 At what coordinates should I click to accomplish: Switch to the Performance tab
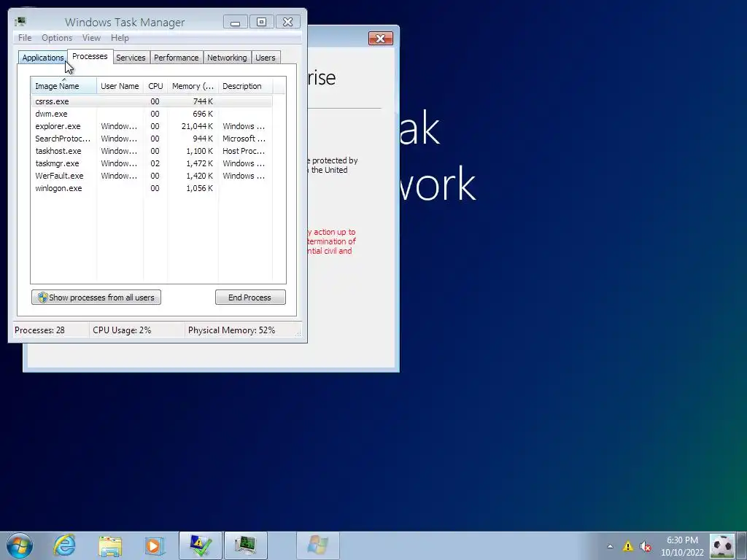click(x=177, y=58)
